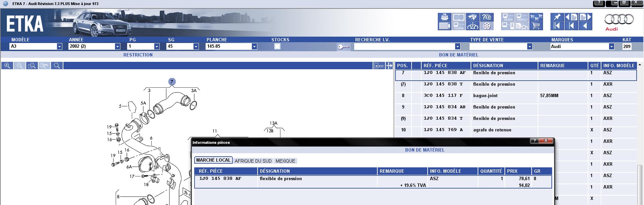The height and width of the screenshot is (205, 644).
Task: Open the shopping cart icon
Action: [536, 26]
